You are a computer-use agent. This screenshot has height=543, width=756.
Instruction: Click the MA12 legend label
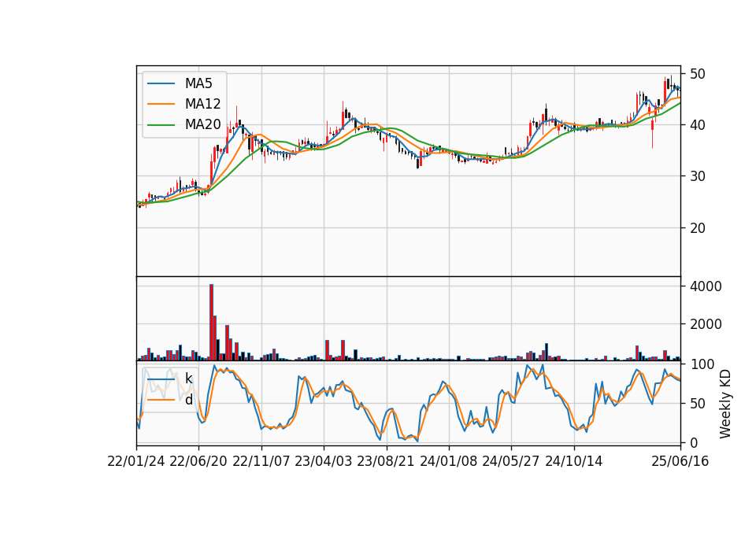202,104
